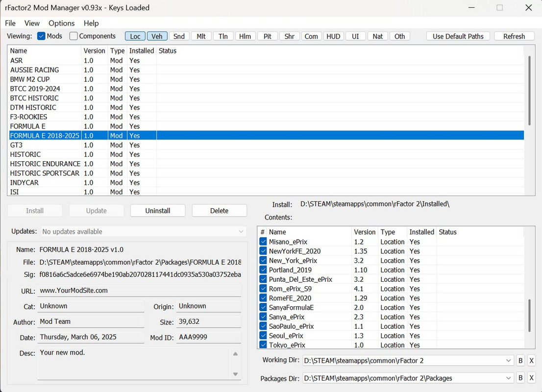542x392 pixels.
Task: Toggle the Com filter button
Action: 312,36
